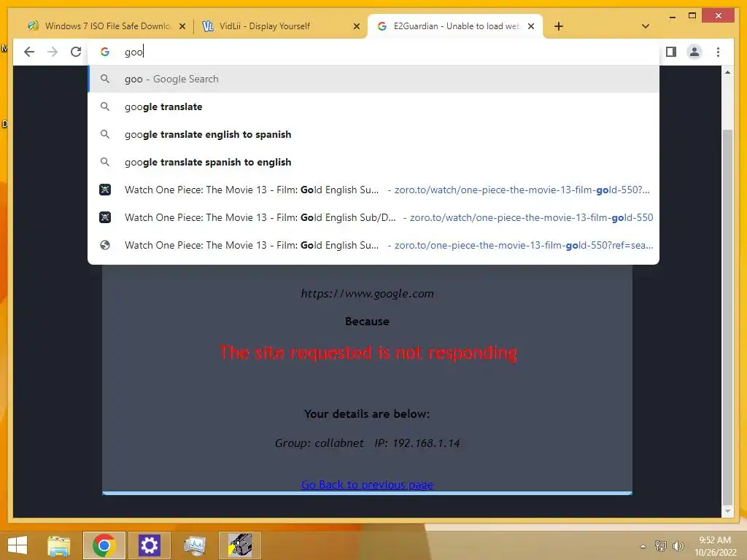Open File Explorer from the taskbar
The height and width of the screenshot is (560, 747).
click(x=58, y=545)
